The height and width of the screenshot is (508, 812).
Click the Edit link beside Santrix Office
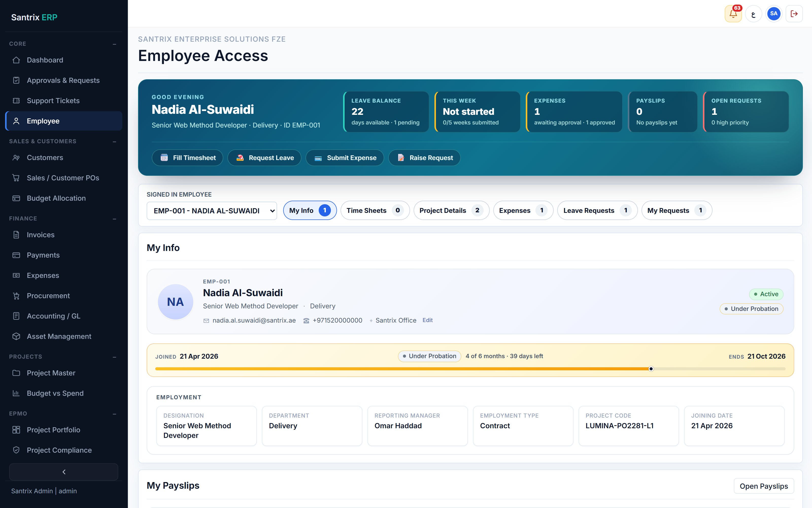pos(428,320)
